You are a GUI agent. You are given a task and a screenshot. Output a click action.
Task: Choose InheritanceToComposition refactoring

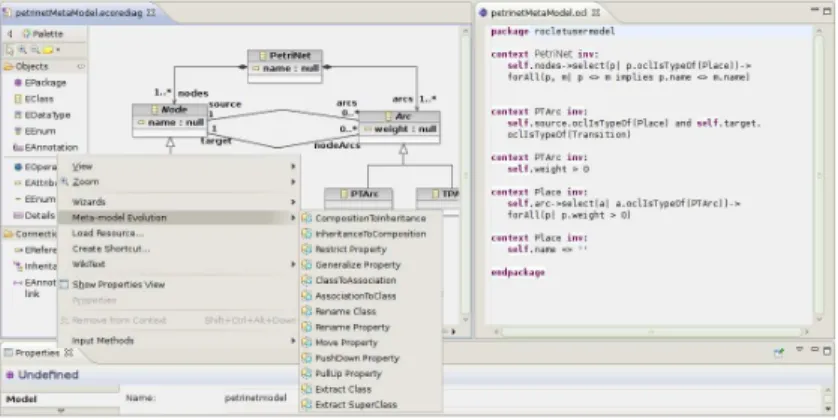coord(371,234)
